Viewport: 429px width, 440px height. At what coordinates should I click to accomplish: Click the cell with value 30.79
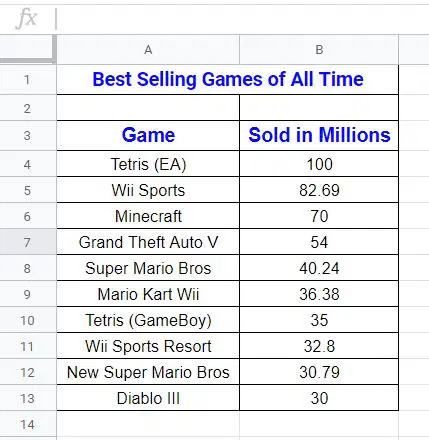tap(319, 372)
